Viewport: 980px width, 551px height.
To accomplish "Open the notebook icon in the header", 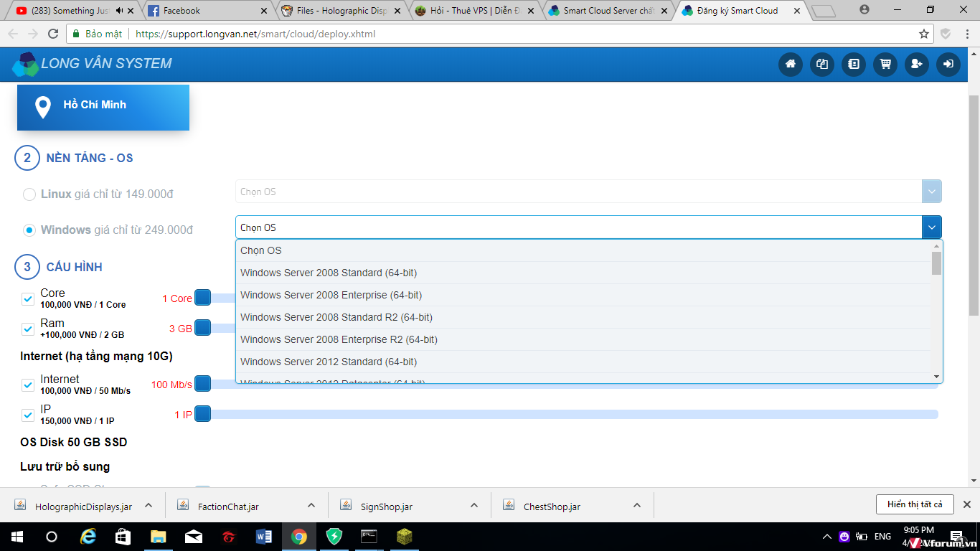I will click(x=854, y=64).
